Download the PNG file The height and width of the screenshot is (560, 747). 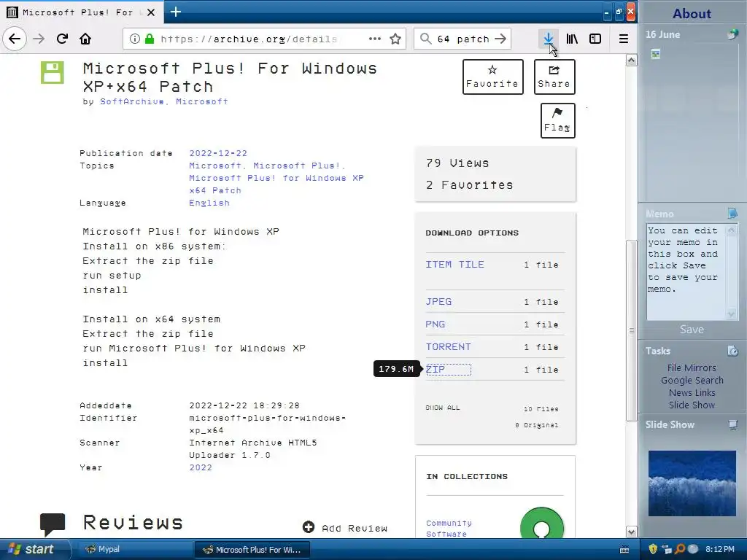pyautogui.click(x=435, y=324)
